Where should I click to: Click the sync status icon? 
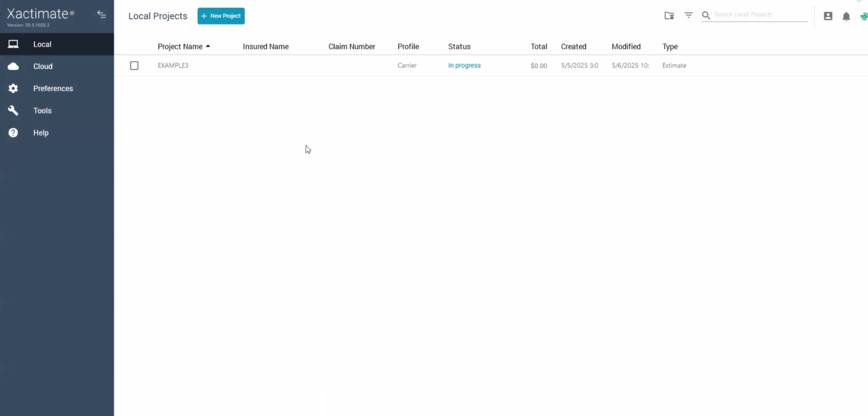pyautogui.click(x=864, y=16)
